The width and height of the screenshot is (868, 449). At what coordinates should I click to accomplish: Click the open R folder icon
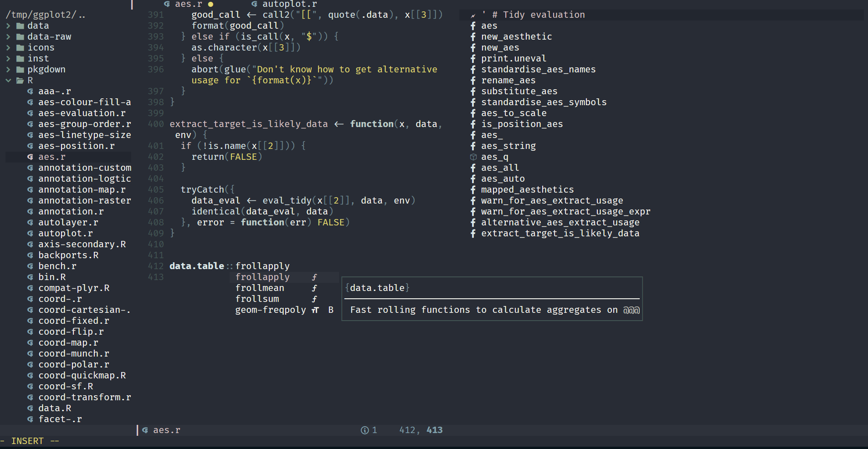(20, 81)
